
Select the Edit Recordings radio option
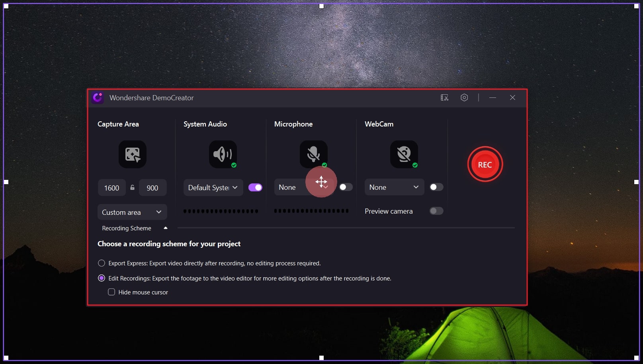(102, 278)
